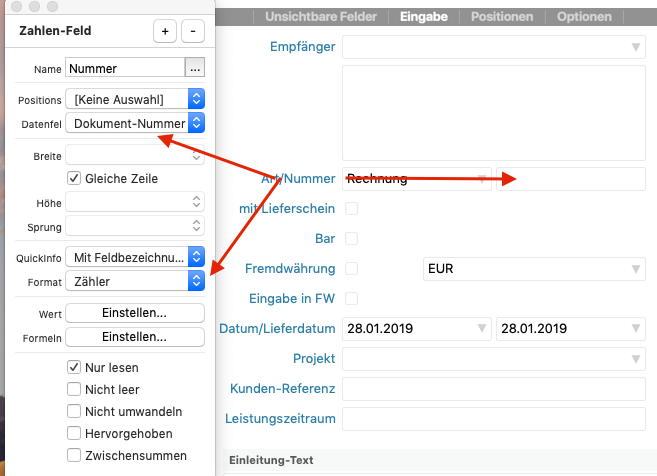
Task: Enable the Hervorgehoben checkbox
Action: point(74,433)
